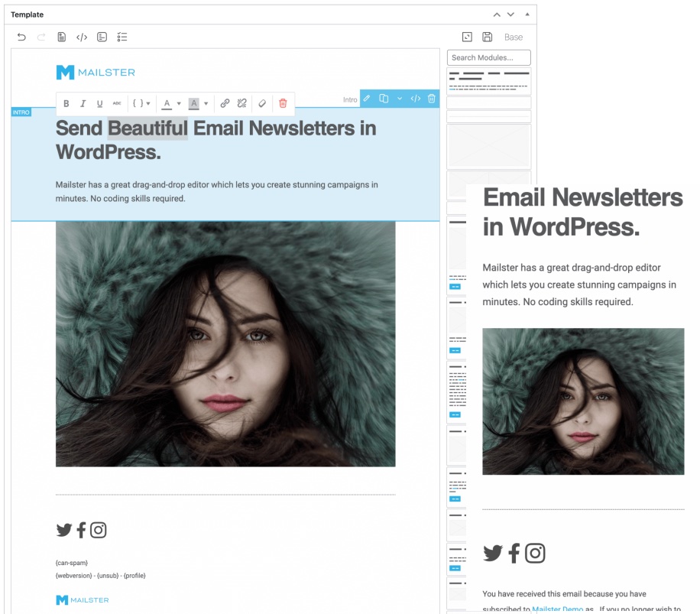Click the woman portrait image in the editor

point(225,344)
